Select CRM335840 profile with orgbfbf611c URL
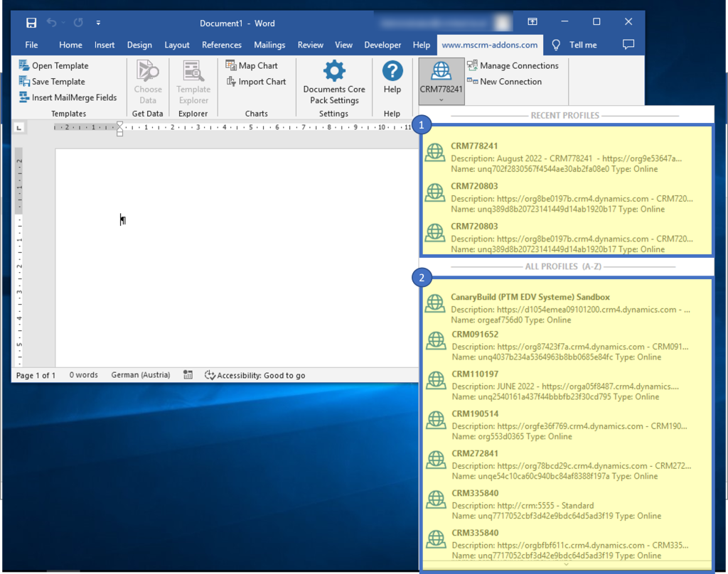 pyautogui.click(x=566, y=544)
